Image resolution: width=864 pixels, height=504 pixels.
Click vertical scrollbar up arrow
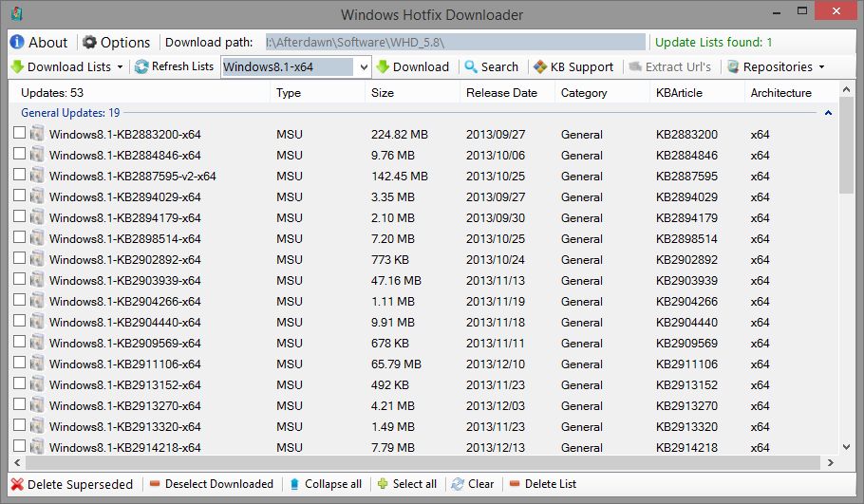846,89
